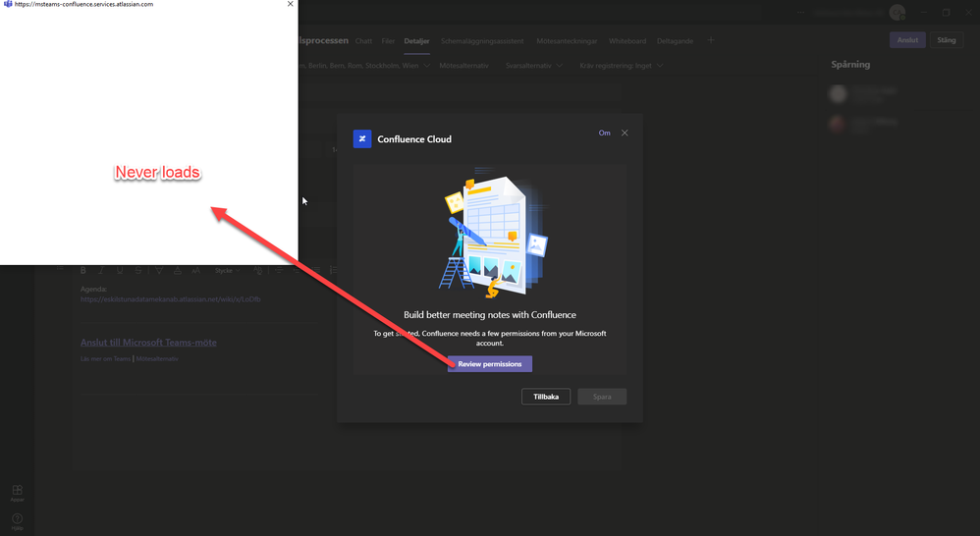Click the Review permissions button
Screen dimensions: 980x536
(x=489, y=363)
